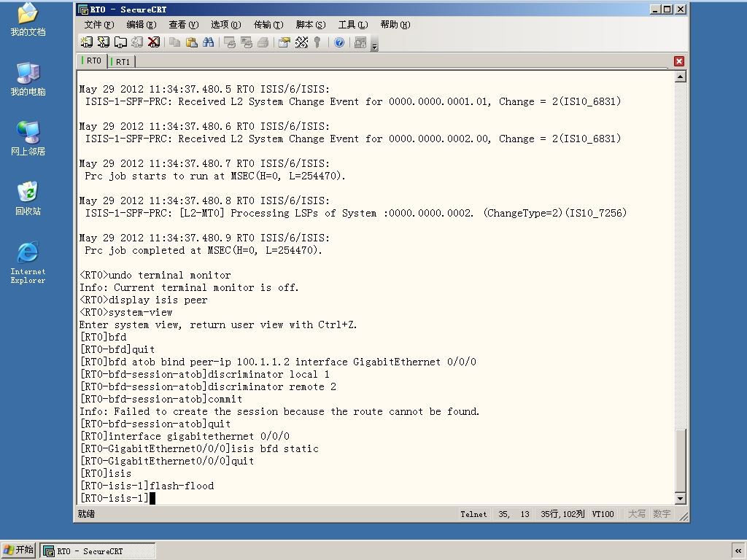The height and width of the screenshot is (560, 747).
Task: Click the Paste clipboard icon
Action: [x=192, y=42]
